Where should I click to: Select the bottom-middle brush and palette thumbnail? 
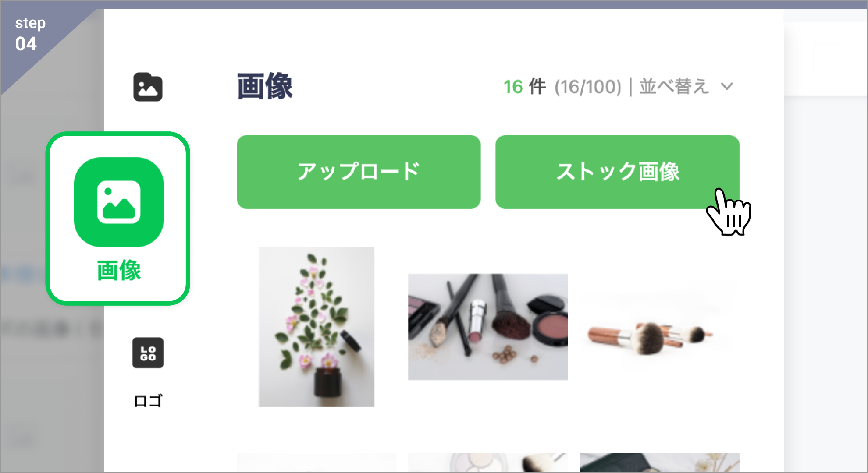[488, 462]
